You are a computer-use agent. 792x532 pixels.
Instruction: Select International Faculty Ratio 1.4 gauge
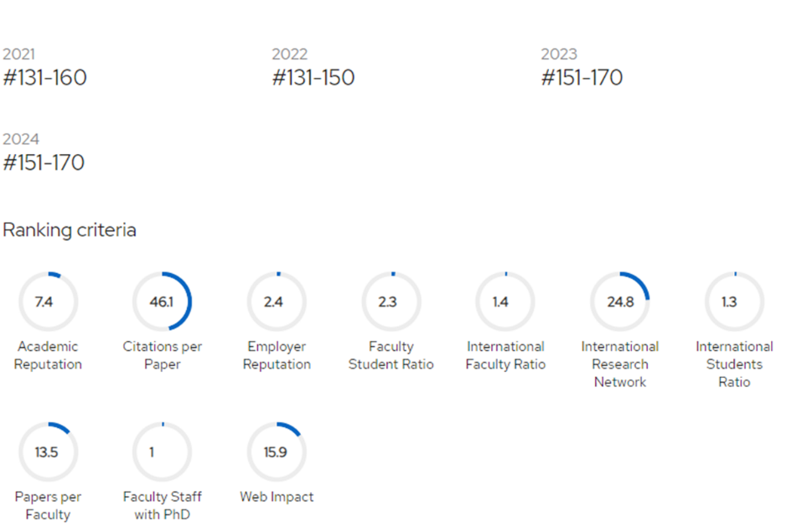(x=505, y=302)
